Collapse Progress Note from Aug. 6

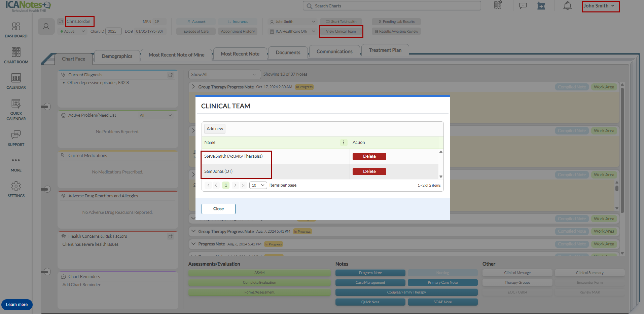point(193,244)
